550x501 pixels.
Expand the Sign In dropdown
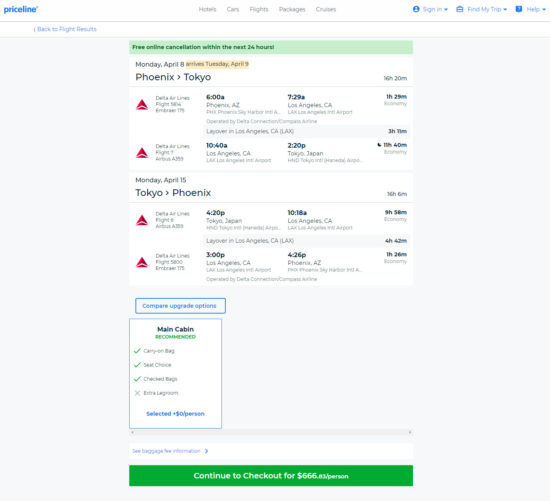click(x=446, y=9)
